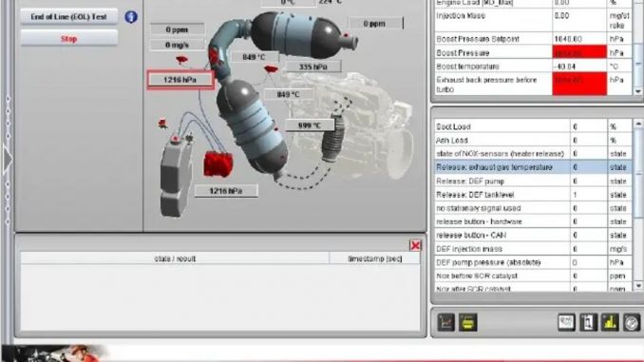Click the document page icon in bottom toolbar
Viewport: 644px width, 362px height.
click(x=588, y=322)
